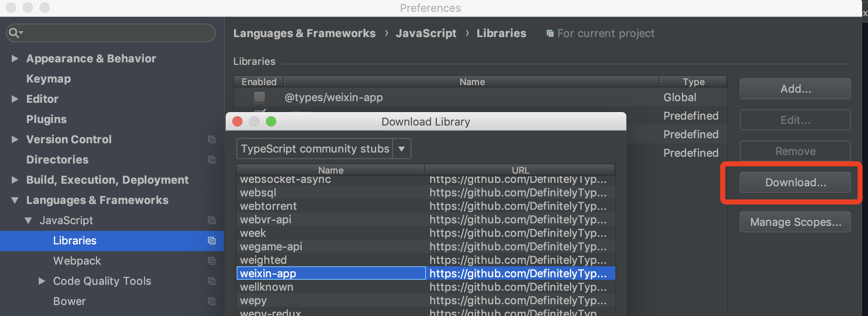Click project-level icon next to Version Control

(212, 139)
